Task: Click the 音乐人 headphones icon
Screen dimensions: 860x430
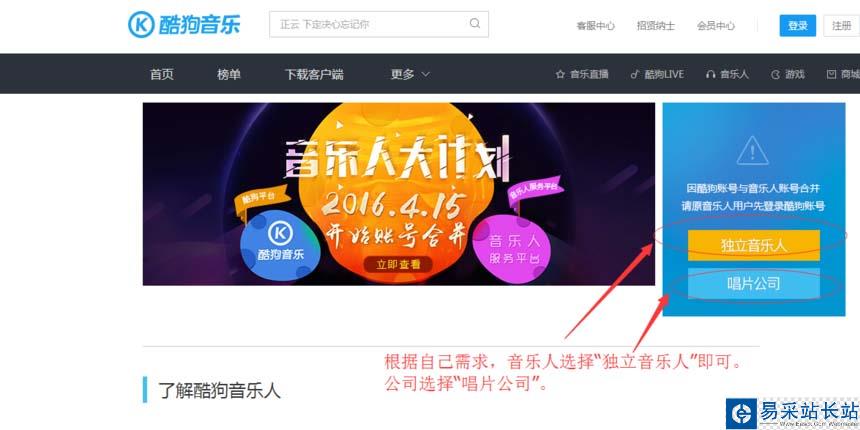Action: click(711, 74)
